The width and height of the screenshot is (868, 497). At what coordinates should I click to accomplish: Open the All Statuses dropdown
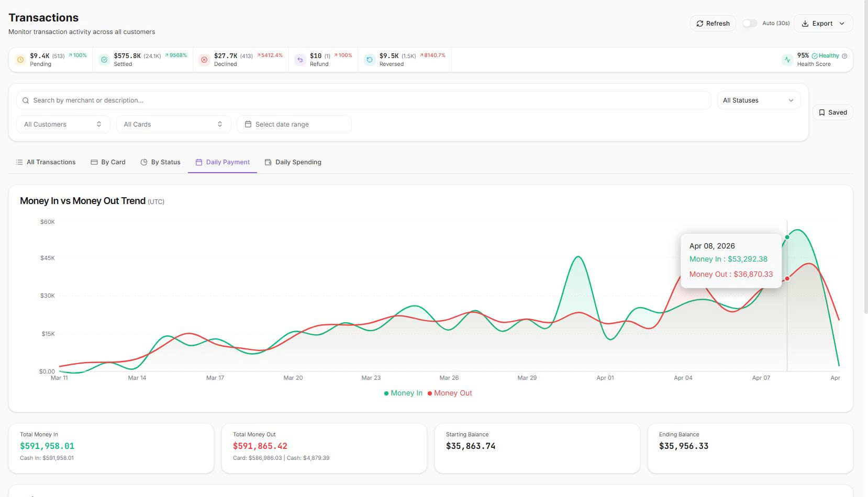coord(758,100)
